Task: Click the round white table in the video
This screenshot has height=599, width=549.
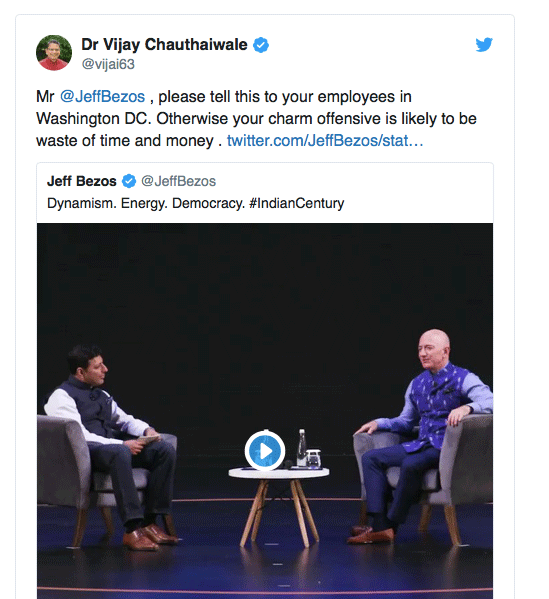Action: click(x=279, y=504)
